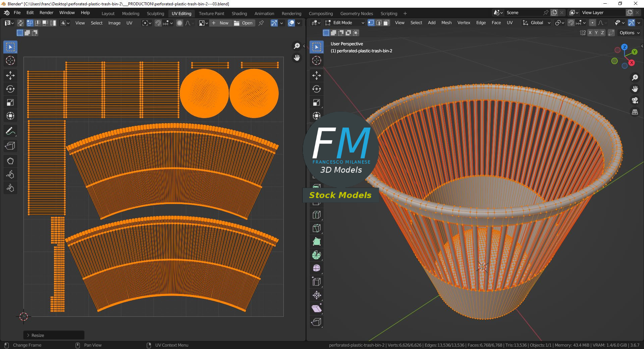
Task: Expand the Resize operator panel
Action: point(54,335)
